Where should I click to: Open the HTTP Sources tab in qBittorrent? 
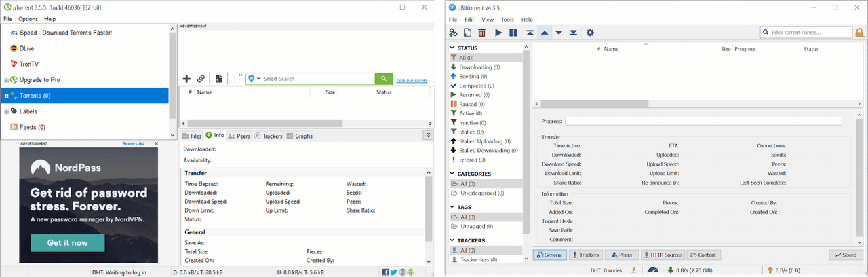(663, 255)
